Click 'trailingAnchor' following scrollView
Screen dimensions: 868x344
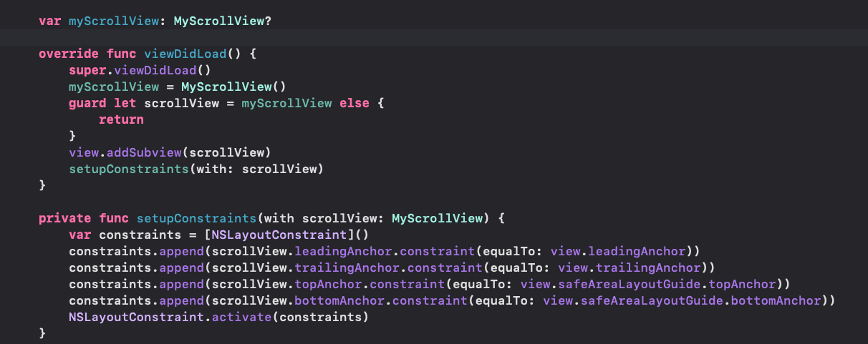(x=348, y=267)
